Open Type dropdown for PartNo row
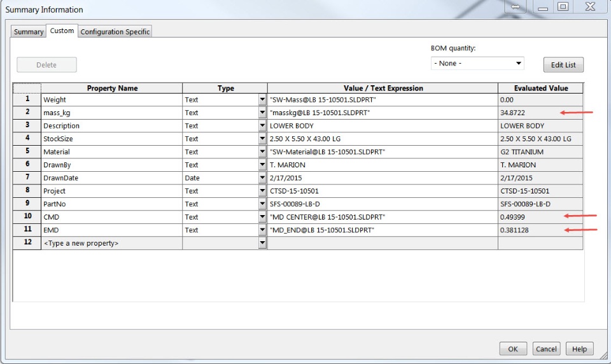Viewport: 611px width, 364px height. tap(262, 204)
